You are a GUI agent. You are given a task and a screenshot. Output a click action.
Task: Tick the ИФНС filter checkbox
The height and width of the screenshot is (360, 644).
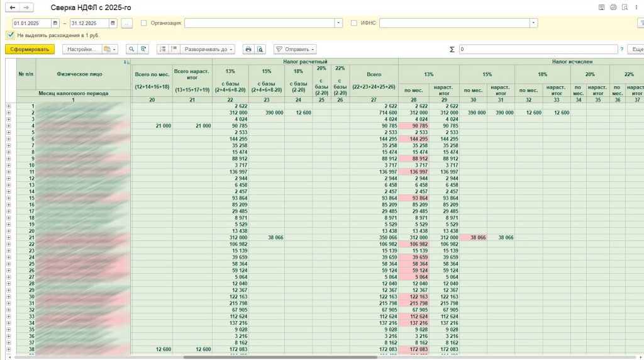353,23
